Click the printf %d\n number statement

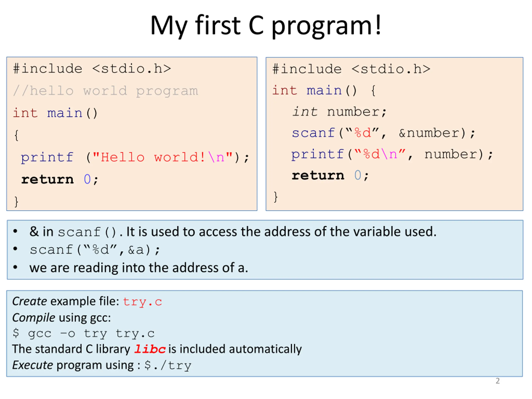coord(392,154)
